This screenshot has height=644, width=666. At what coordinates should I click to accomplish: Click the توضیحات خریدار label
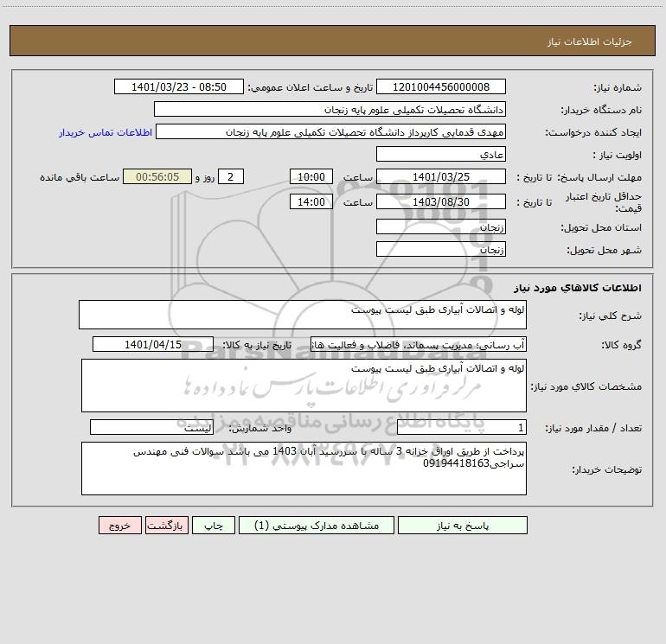606,469
